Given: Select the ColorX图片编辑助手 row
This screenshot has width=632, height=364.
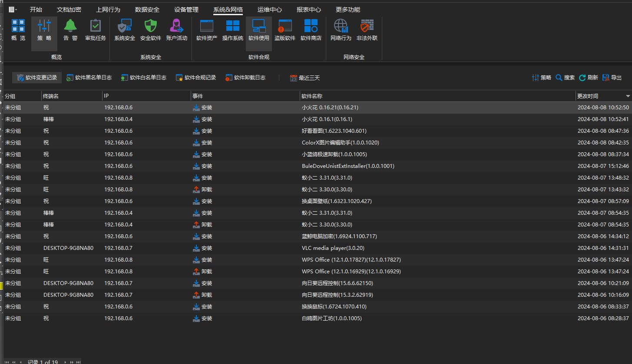Looking at the screenshot, I should [318, 143].
